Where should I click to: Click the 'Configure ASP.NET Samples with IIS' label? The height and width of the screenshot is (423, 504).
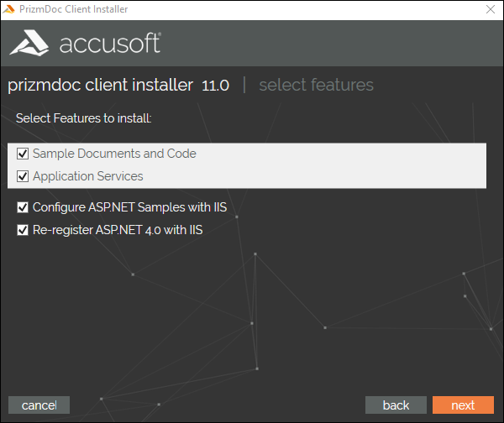130,207
